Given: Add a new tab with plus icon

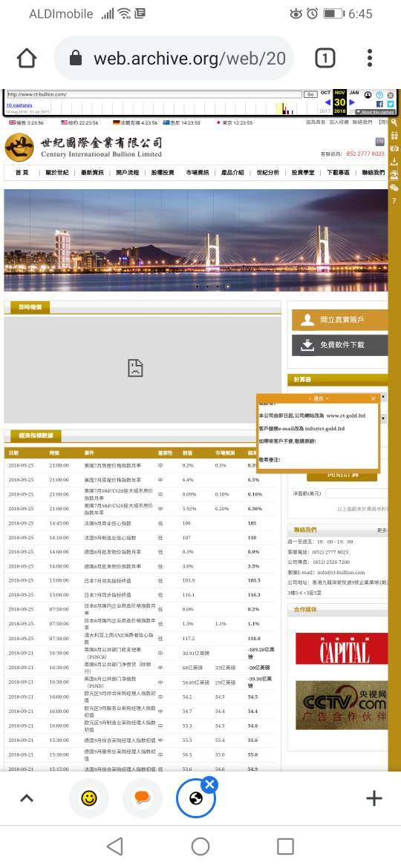Looking at the screenshot, I should point(374,798).
